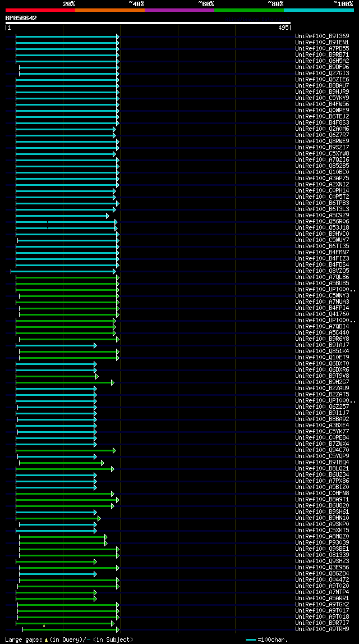This screenshot has width=359, height=644.
Task: Select the UniRef100_P93039 label
Action: click(x=322, y=542)
